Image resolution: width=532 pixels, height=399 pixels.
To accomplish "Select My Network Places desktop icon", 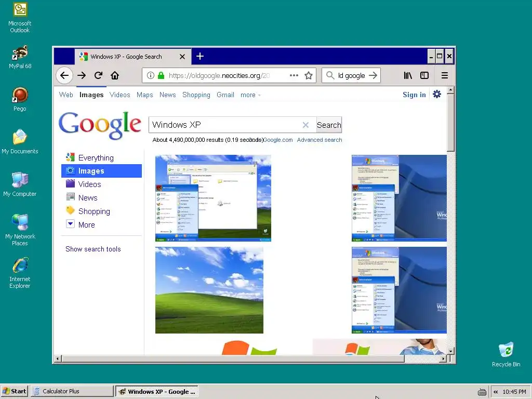I will 20,230.
